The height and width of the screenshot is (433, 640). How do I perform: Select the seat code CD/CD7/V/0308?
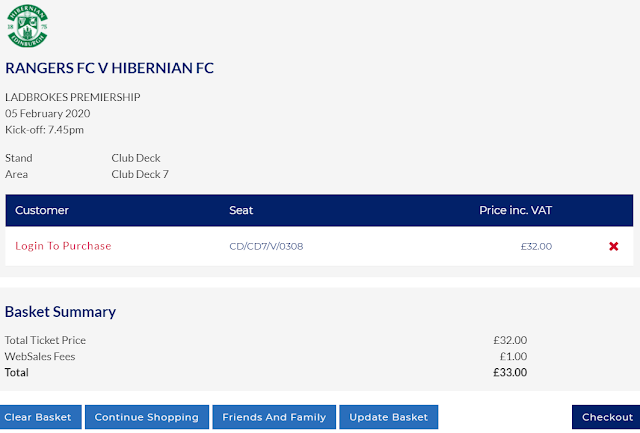(266, 246)
